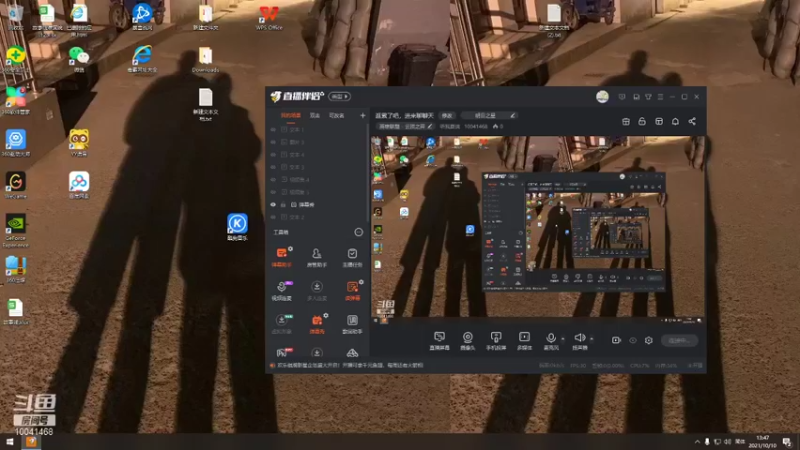Click the orange app icon on taskbar
This screenshot has height=450, width=800.
coord(31,442)
